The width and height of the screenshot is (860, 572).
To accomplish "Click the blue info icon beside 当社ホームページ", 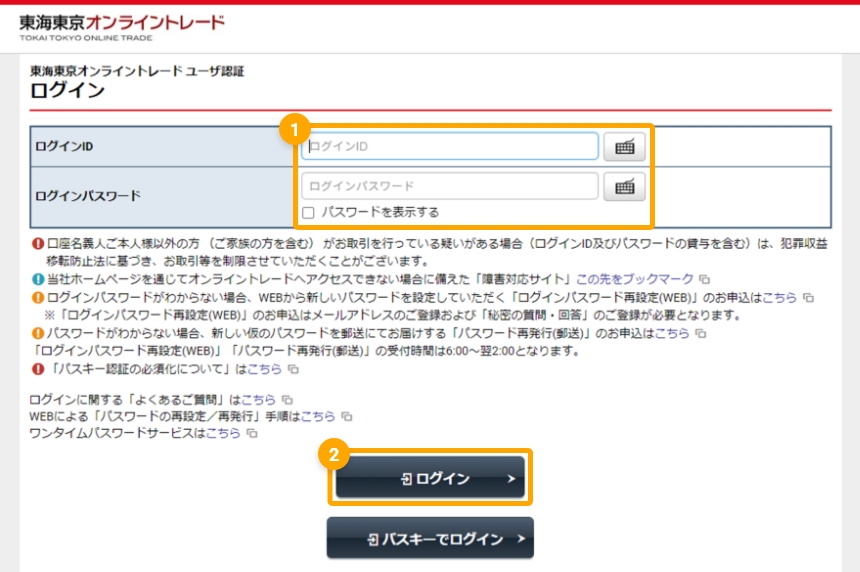I will click(x=38, y=279).
